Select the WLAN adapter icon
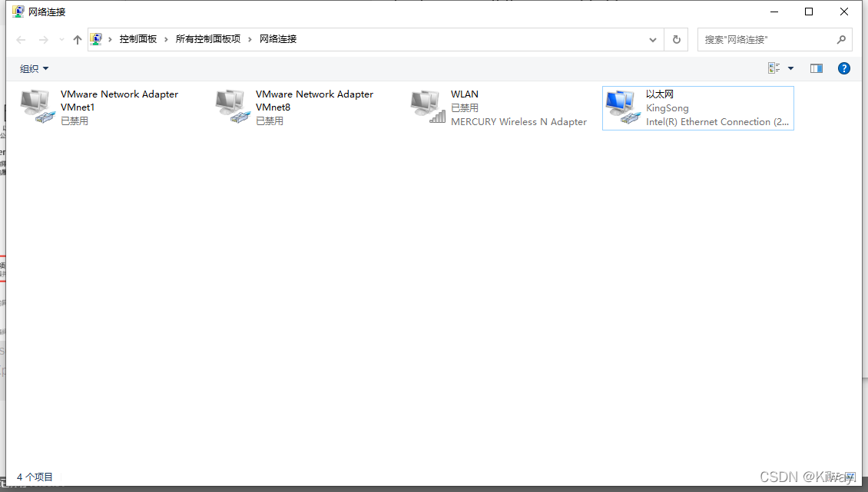The height and width of the screenshot is (492, 868). pos(428,106)
